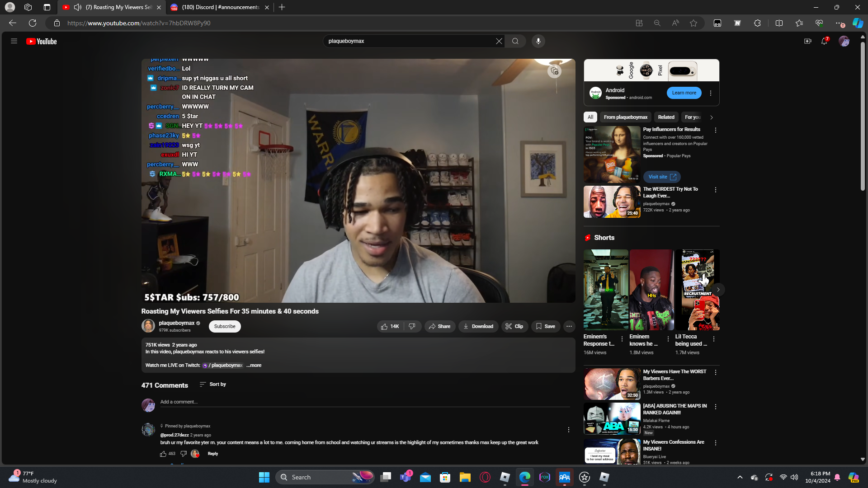Dislike the pinned comment
The image size is (868, 488).
[184, 454]
